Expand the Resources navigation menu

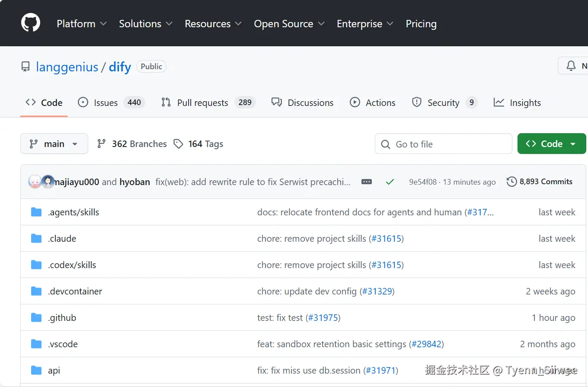pos(213,24)
